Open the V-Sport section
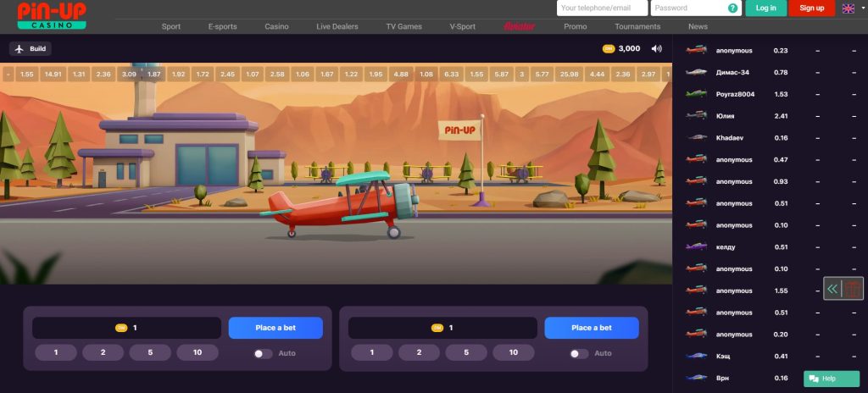Viewport: 868px width, 393px height. click(462, 26)
